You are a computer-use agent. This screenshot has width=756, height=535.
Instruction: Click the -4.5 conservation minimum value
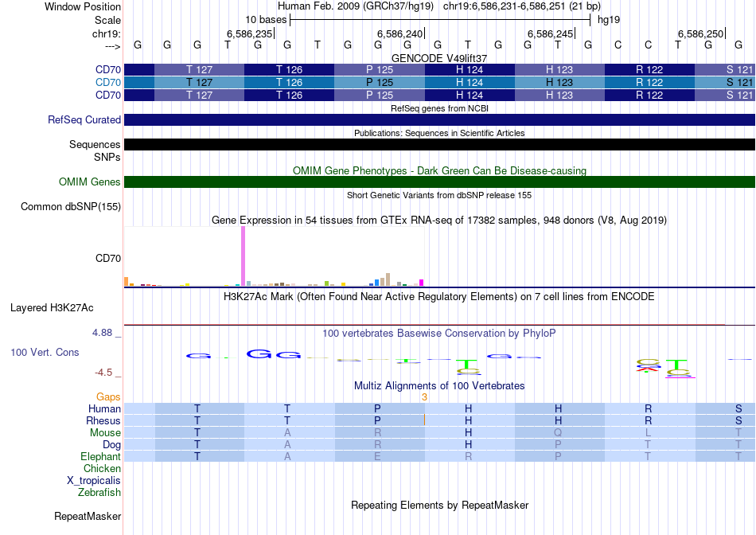pyautogui.click(x=103, y=373)
